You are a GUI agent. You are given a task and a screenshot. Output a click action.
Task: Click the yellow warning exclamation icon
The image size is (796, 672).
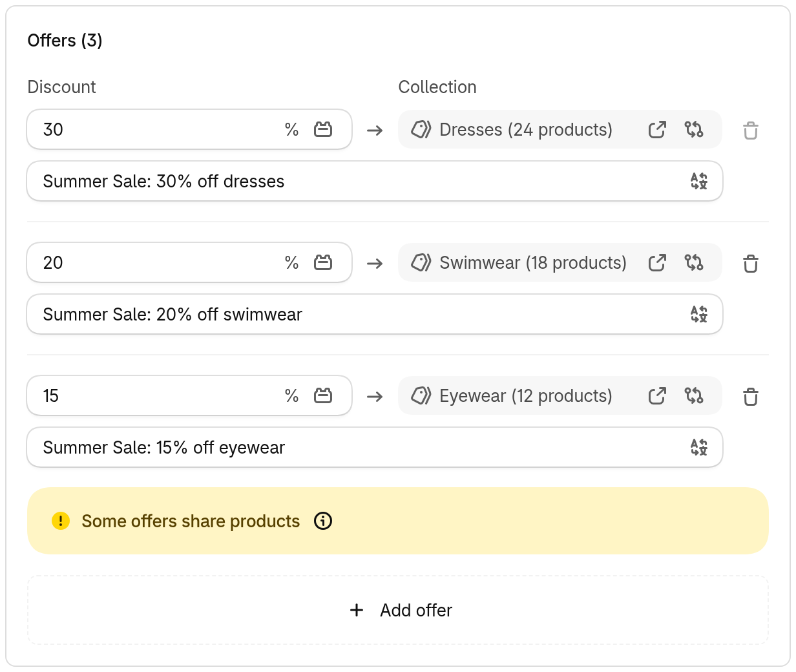(60, 521)
